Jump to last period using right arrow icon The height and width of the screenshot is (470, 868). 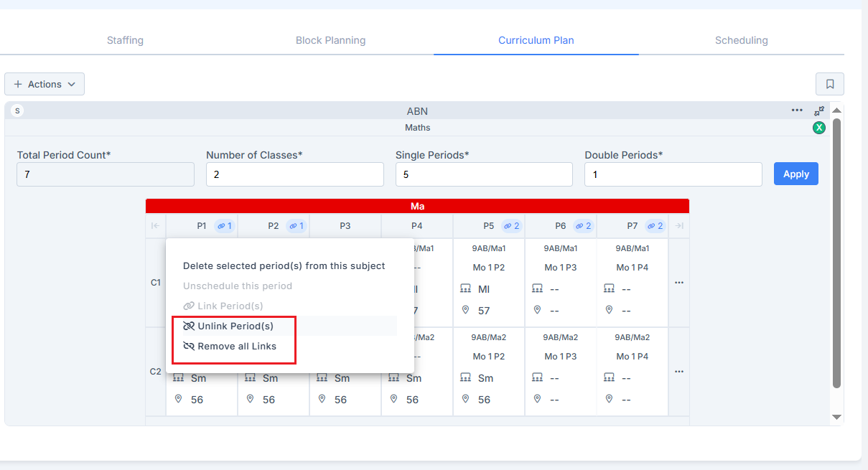679,226
